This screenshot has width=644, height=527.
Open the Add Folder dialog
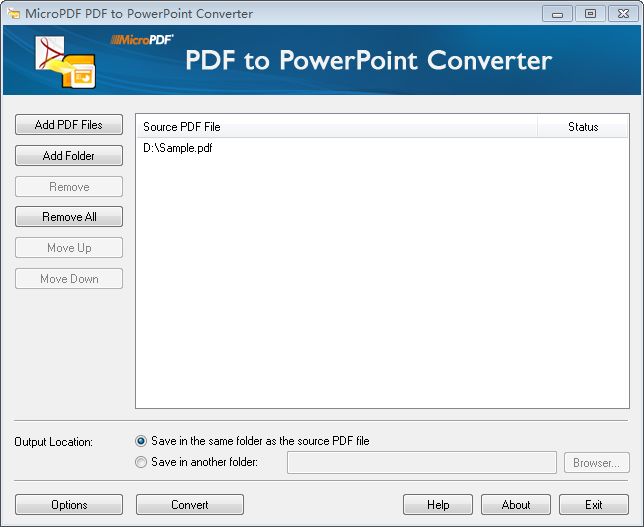coord(69,156)
